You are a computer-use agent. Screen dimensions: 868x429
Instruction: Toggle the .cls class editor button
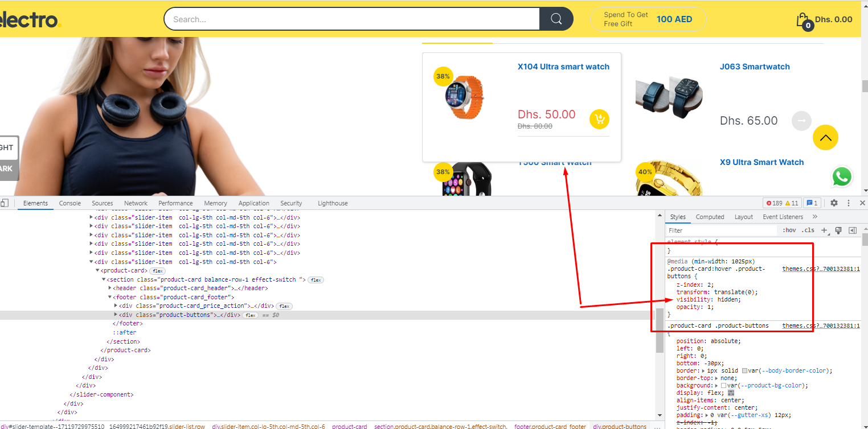(x=808, y=230)
